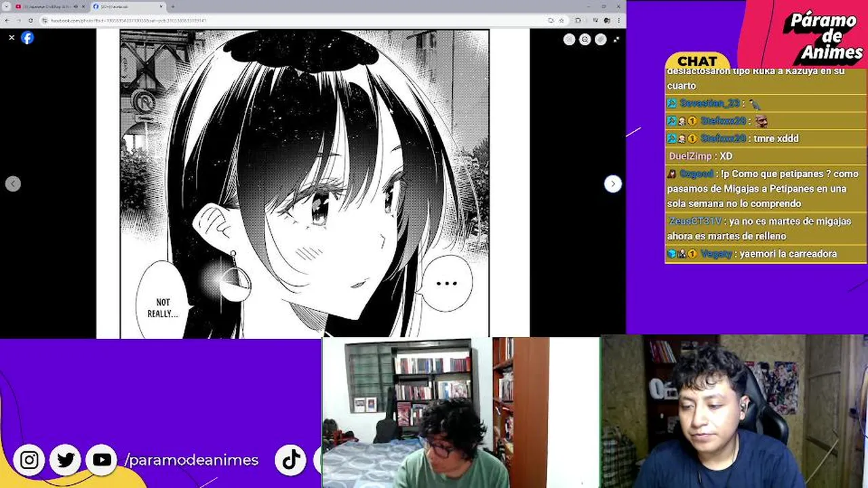Go to the previous photo
This screenshot has width=868, height=488.
click(x=13, y=184)
